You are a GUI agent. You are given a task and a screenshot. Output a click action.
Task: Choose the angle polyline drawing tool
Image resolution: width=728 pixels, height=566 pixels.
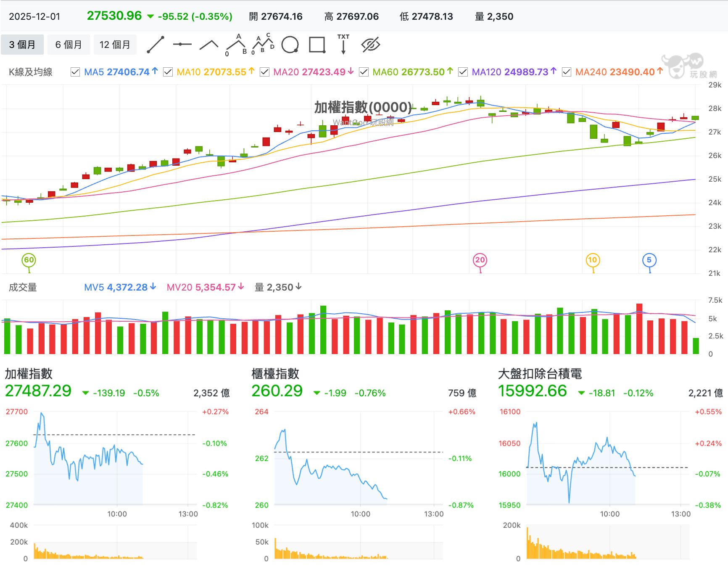point(209,45)
